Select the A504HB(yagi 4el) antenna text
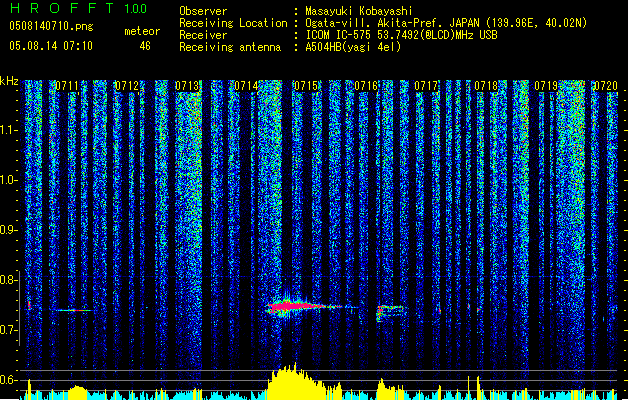Screen dimensions: 629x400 353,47
